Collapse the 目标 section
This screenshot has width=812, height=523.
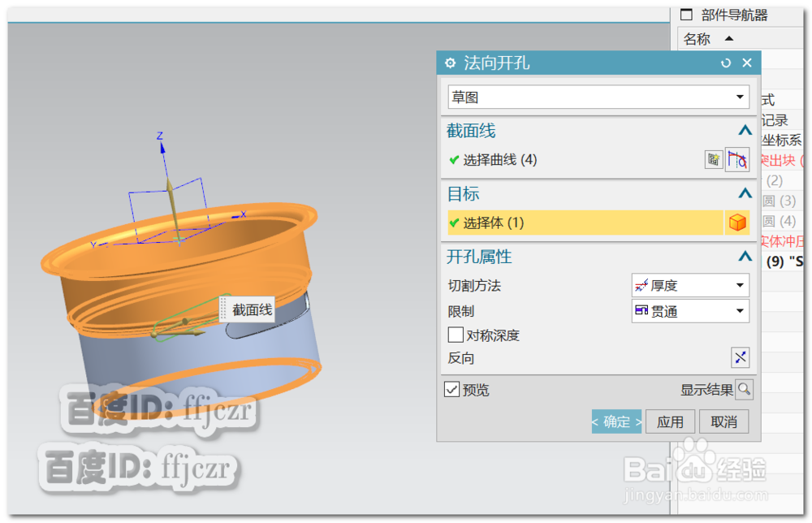click(745, 193)
